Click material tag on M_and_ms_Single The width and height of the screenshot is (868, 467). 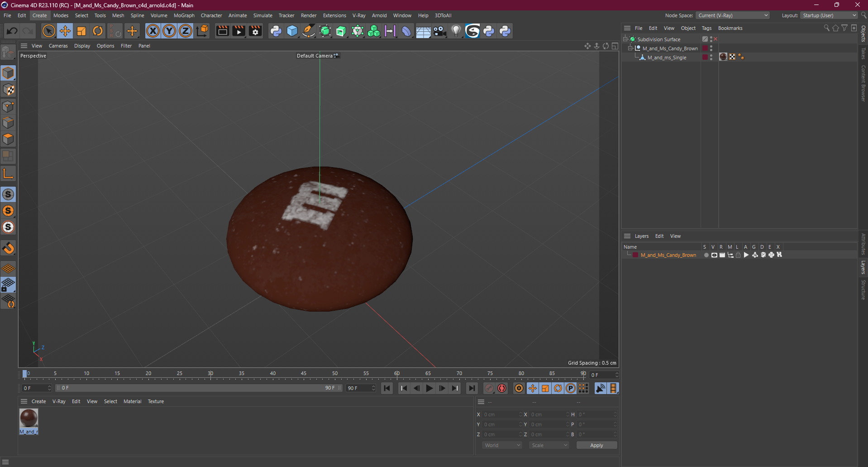[x=723, y=57]
